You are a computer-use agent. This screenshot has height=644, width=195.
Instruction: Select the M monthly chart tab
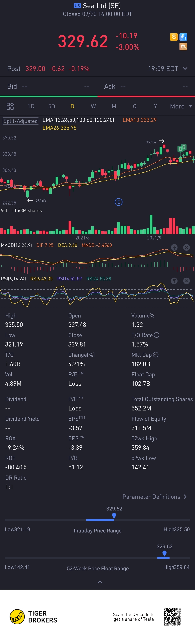click(x=114, y=106)
